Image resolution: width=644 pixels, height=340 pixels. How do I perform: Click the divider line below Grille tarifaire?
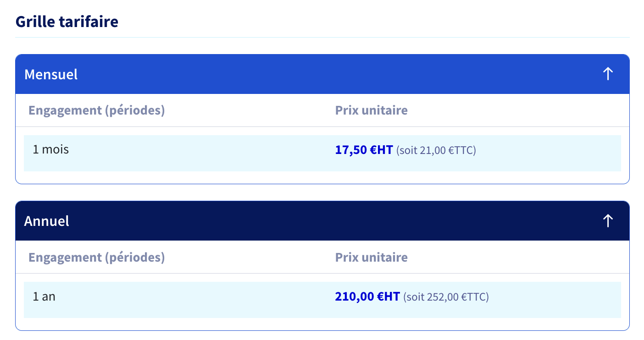(322, 37)
